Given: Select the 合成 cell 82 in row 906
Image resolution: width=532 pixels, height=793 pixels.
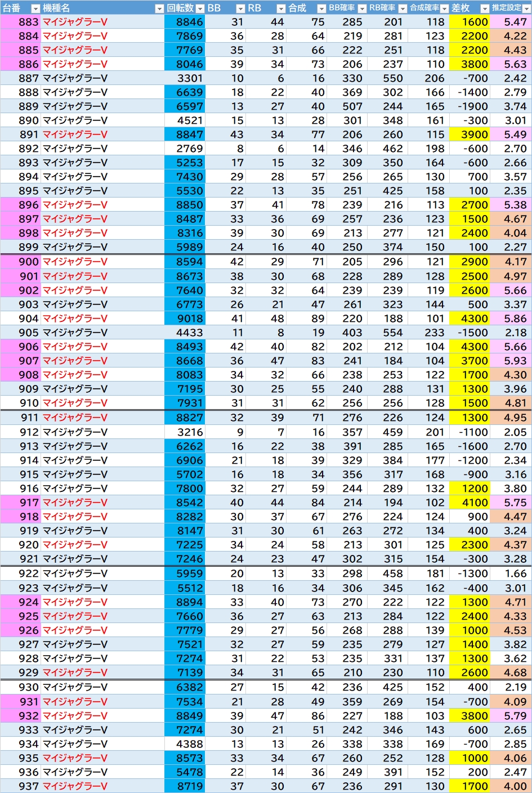Looking at the screenshot, I should pyautogui.click(x=307, y=347).
